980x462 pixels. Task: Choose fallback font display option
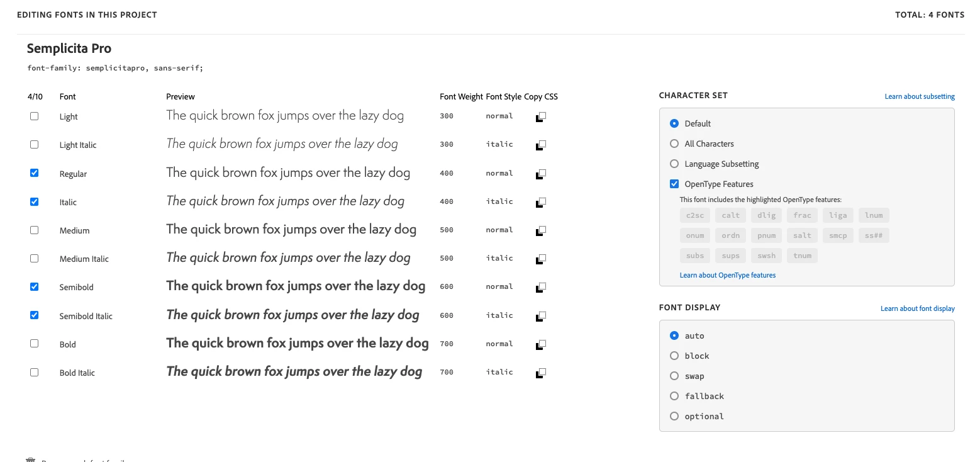(x=674, y=396)
